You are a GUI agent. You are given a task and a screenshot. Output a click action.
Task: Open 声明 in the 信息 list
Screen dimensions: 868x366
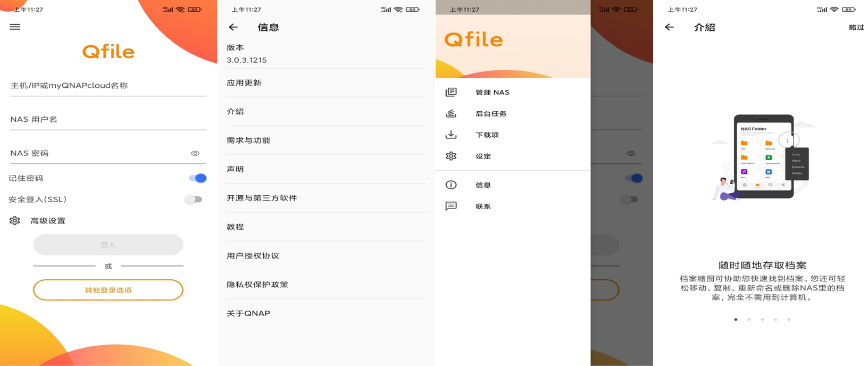pyautogui.click(x=326, y=169)
